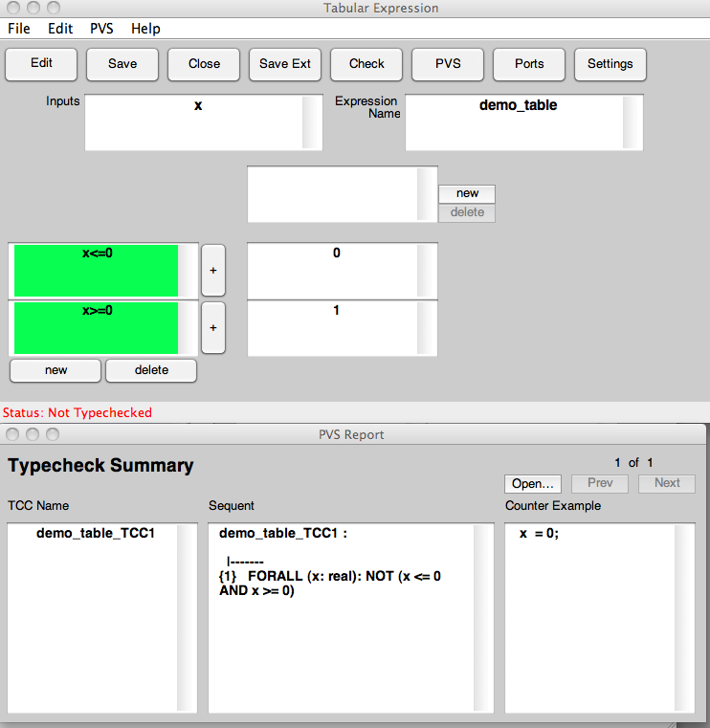Click the PVS toolbar button
The height and width of the screenshot is (728, 710).
coord(448,64)
